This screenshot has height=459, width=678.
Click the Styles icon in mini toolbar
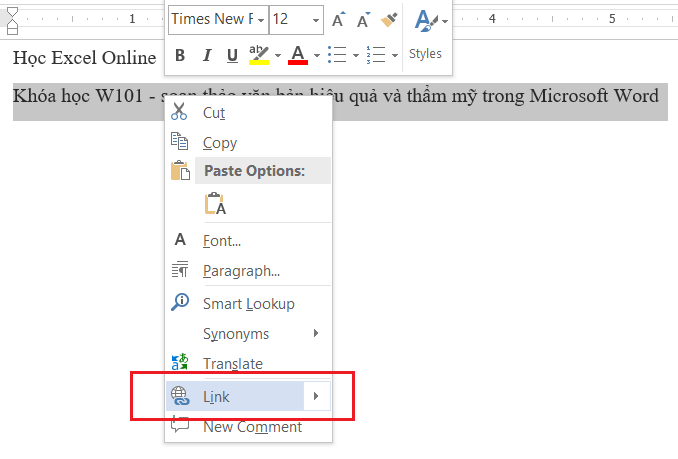(427, 33)
